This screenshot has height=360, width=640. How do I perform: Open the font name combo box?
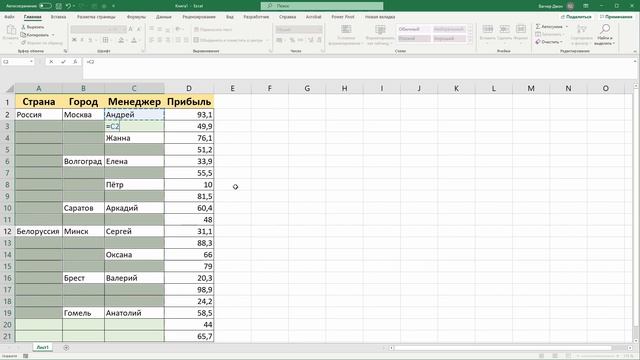(x=92, y=29)
